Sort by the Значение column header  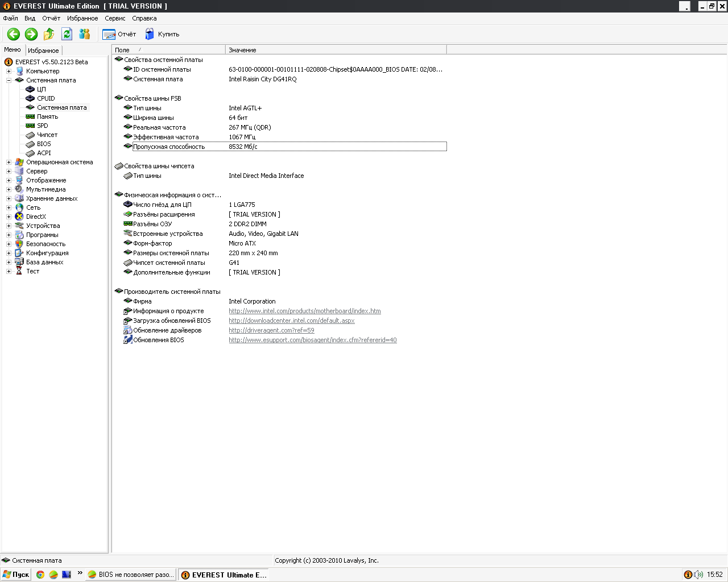[336, 50]
